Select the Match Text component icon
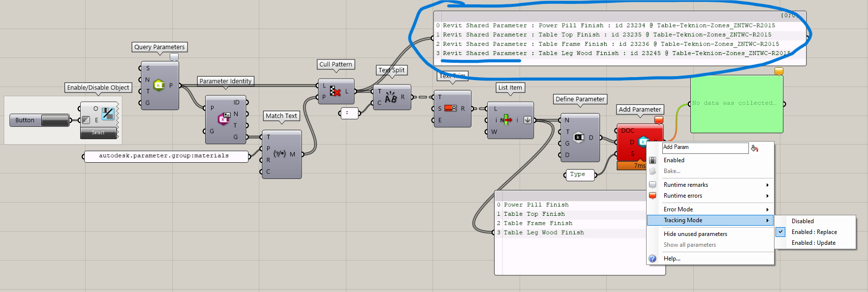This screenshot has width=868, height=292. tap(279, 153)
